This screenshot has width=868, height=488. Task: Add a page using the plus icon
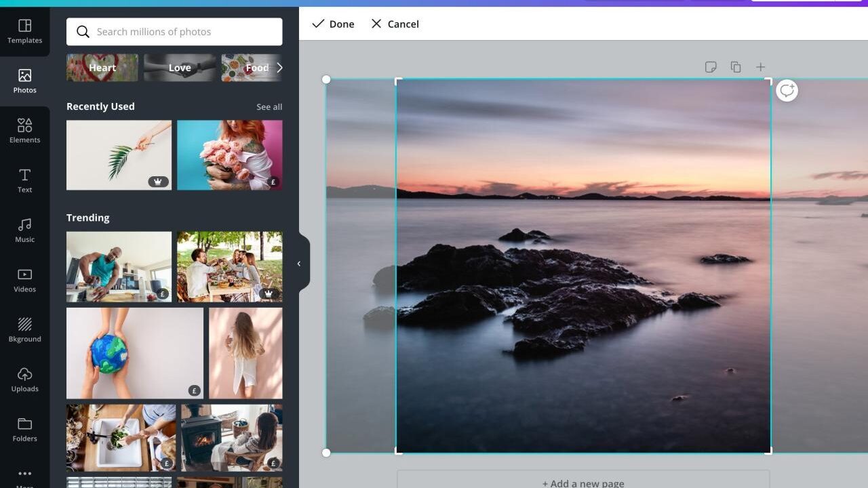[x=760, y=66]
